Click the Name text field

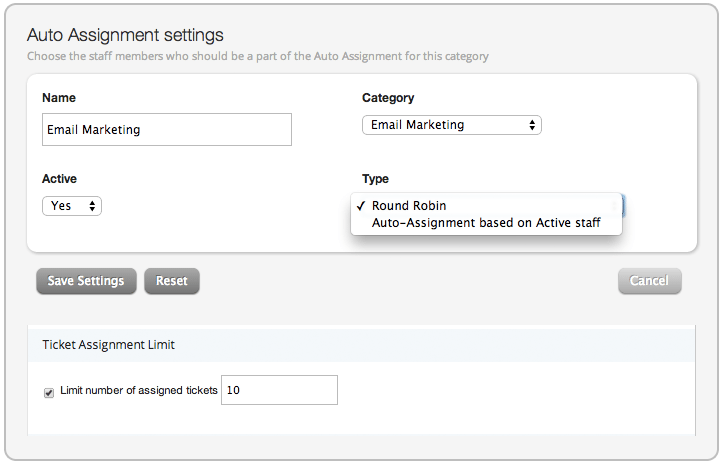click(x=167, y=129)
